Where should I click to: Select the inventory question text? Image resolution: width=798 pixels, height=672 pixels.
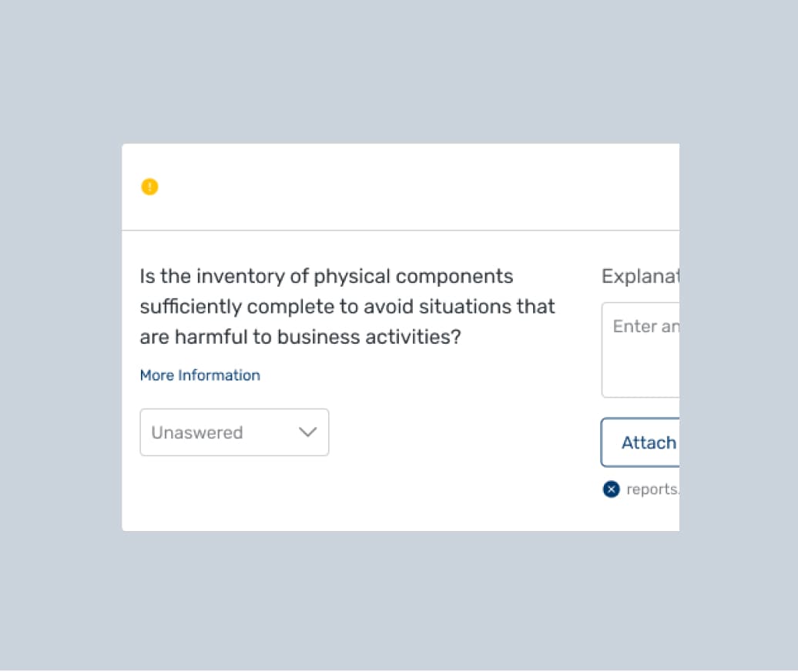(x=347, y=307)
